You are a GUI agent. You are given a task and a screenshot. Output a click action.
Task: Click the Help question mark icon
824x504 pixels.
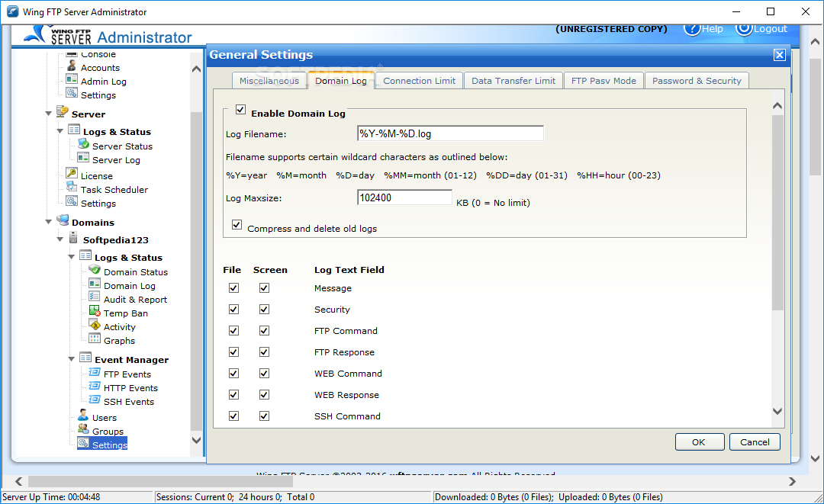[692, 28]
